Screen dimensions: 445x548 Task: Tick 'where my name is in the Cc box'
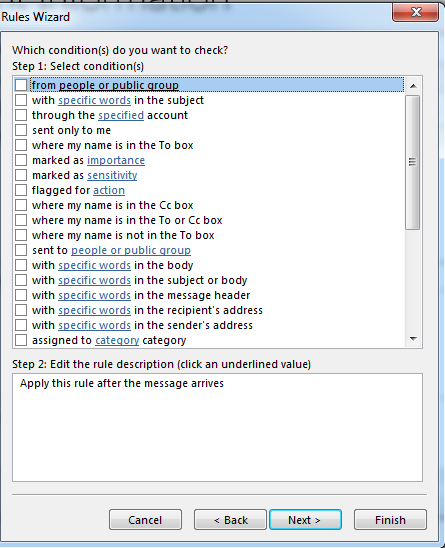(21, 205)
